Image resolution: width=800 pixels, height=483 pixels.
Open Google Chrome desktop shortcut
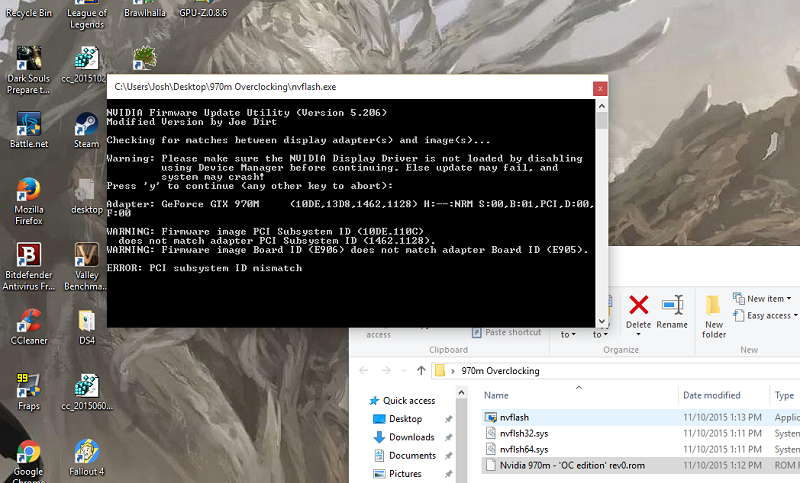click(29, 461)
